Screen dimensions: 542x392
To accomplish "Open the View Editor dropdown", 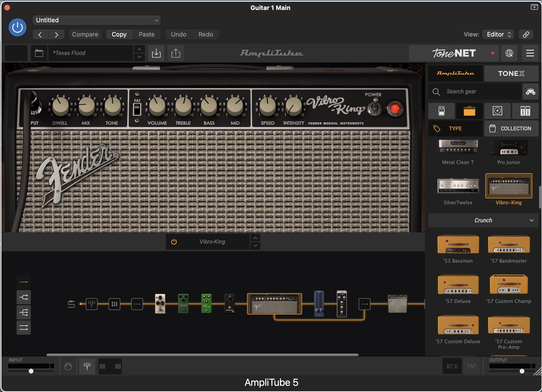I will pos(498,34).
